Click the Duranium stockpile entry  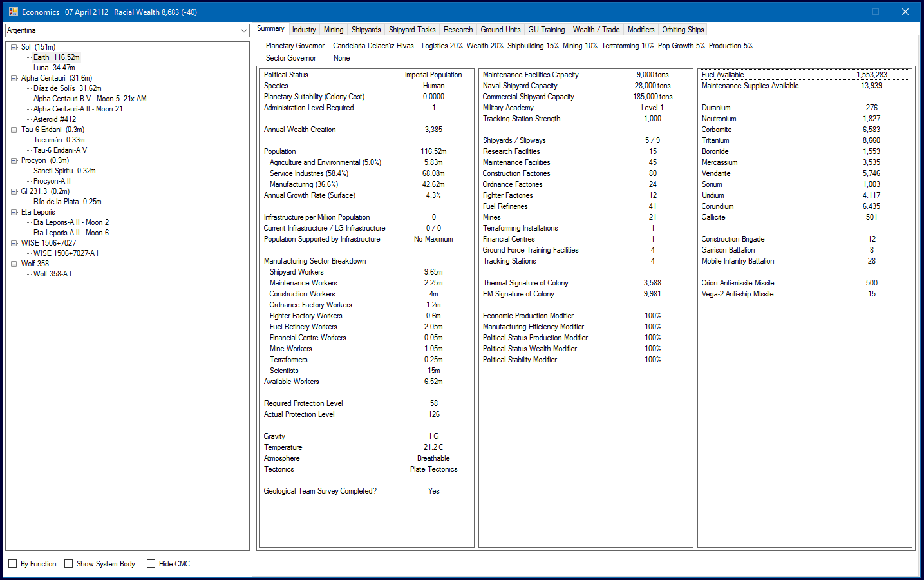coord(806,108)
